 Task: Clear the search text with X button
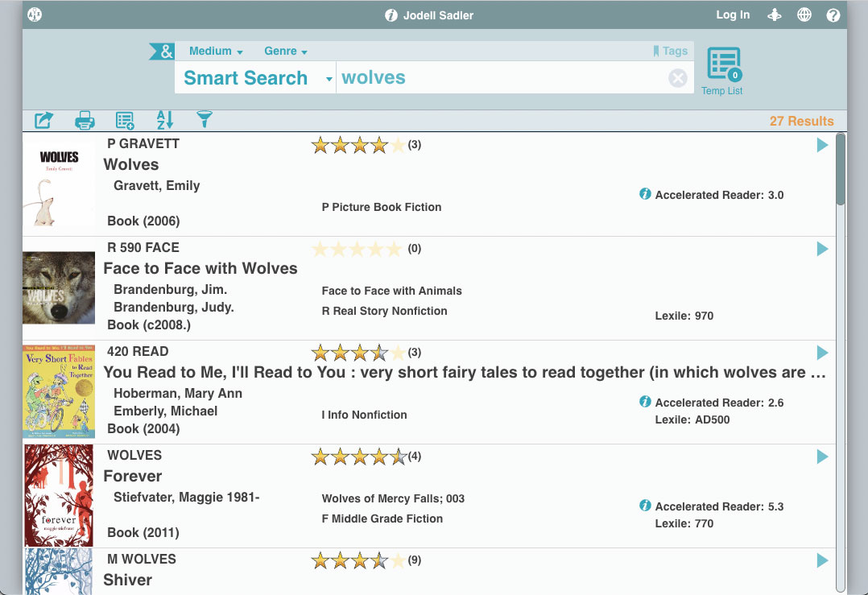(678, 78)
